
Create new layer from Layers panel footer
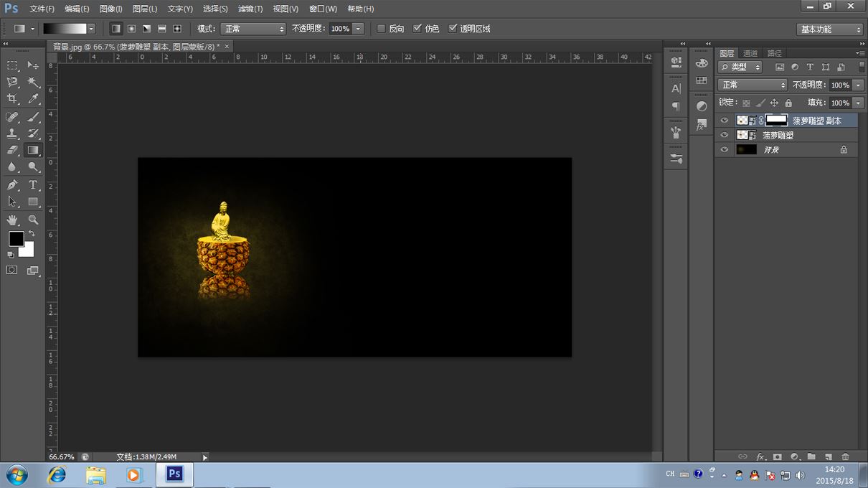coord(829,456)
